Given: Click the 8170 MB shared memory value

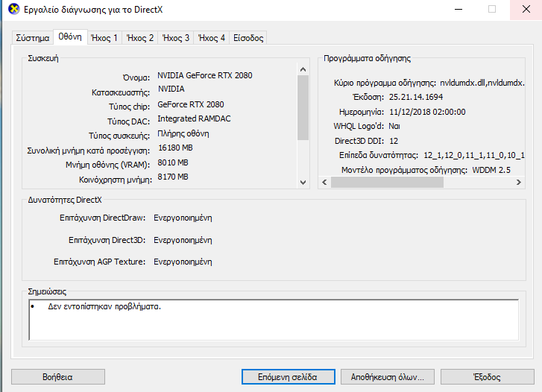Looking at the screenshot, I should pos(173,177).
